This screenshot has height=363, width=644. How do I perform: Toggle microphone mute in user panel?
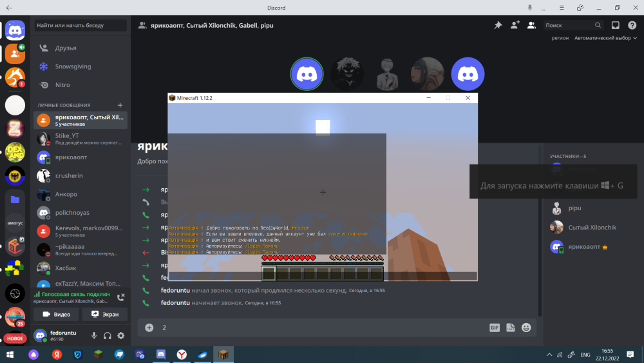(94, 335)
